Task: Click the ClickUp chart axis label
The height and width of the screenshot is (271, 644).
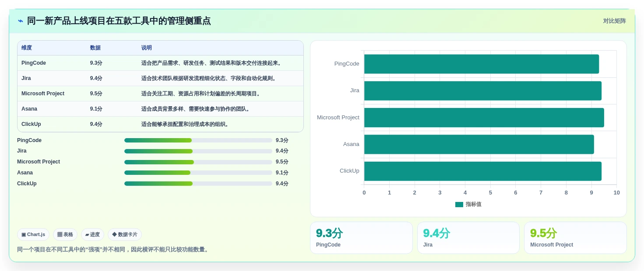Action: [x=349, y=171]
